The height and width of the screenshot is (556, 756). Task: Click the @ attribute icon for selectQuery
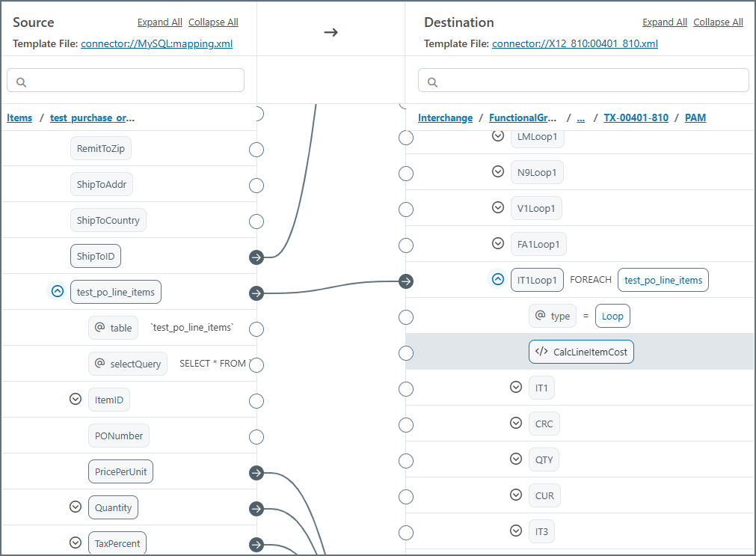click(99, 364)
